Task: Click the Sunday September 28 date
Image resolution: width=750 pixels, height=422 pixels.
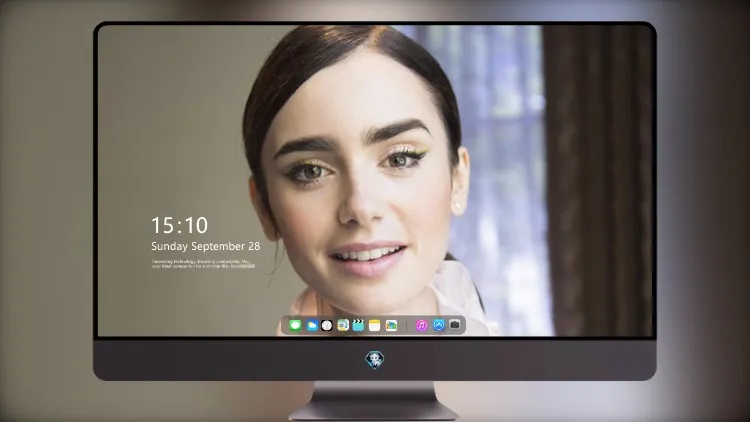Action: (206, 246)
